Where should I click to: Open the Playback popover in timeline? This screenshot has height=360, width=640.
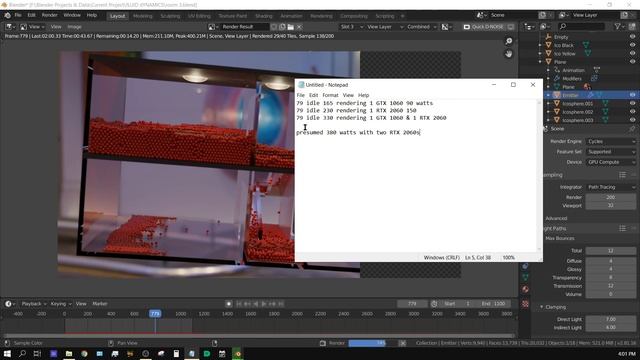(33, 304)
